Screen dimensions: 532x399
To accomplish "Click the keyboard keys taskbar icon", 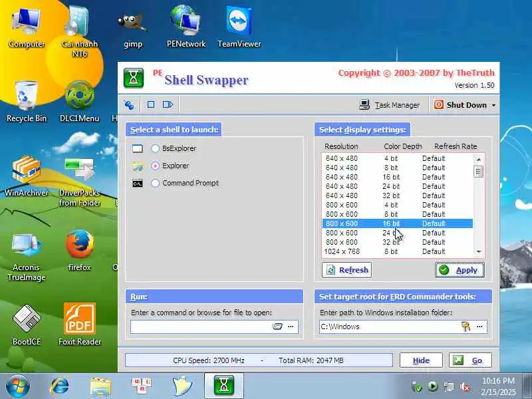I will pyautogui.click(x=142, y=386).
